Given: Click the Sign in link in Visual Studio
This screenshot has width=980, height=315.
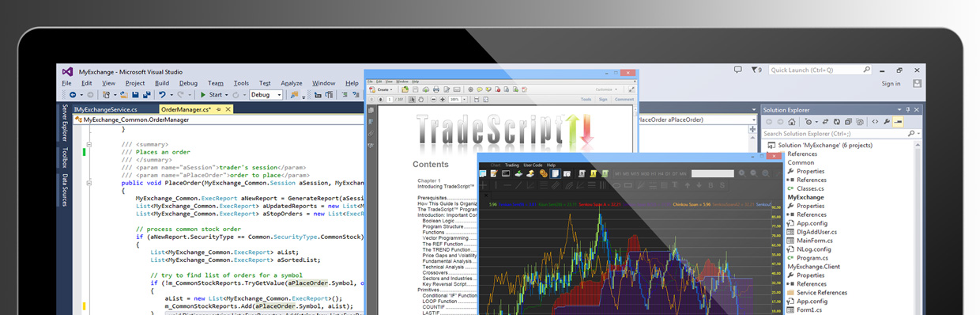Looking at the screenshot, I should coord(891,83).
